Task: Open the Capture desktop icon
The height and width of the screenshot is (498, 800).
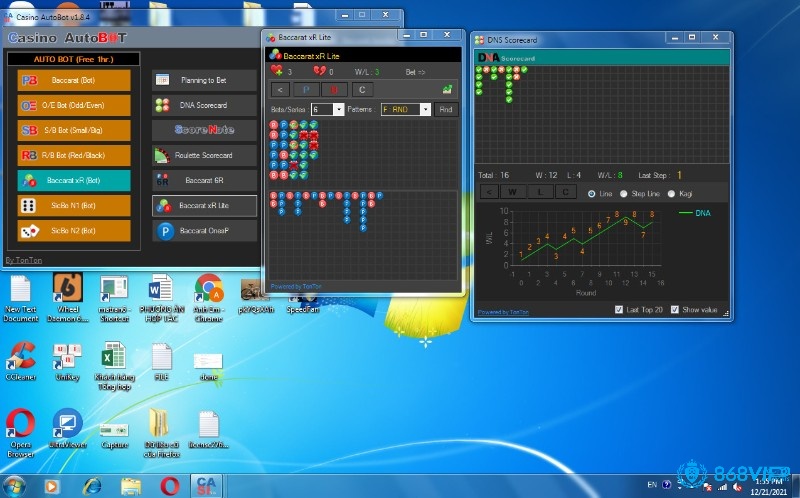Action: coord(114,435)
